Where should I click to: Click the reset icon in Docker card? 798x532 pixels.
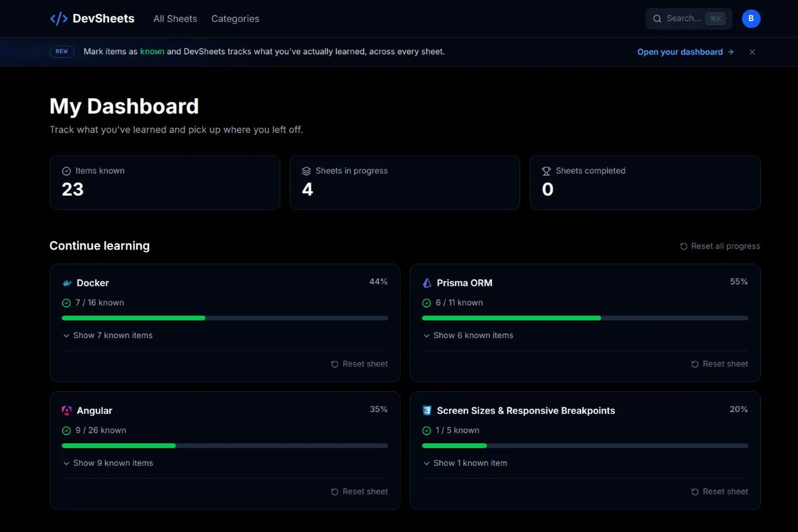pos(335,364)
